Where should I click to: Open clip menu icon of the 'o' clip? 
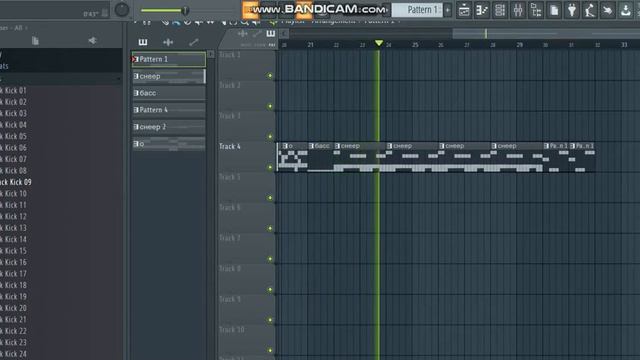coord(285,146)
